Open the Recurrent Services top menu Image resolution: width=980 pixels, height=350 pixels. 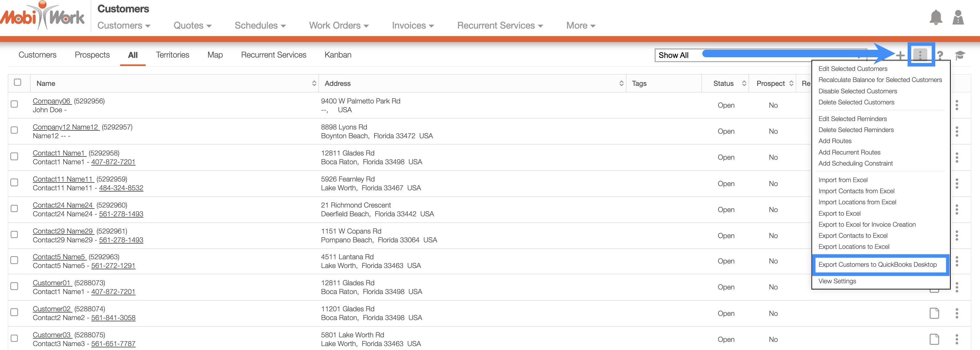[499, 25]
